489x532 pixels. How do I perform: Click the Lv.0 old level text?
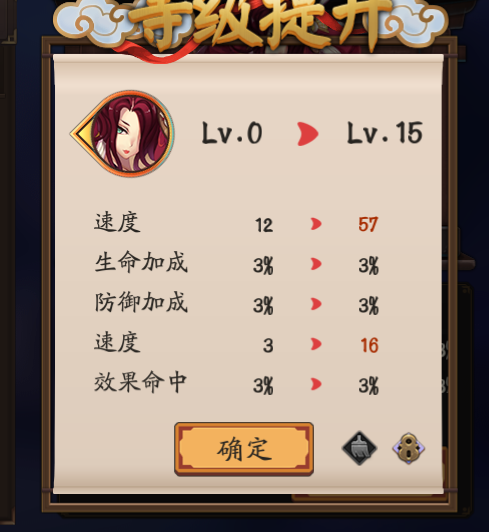click(232, 133)
